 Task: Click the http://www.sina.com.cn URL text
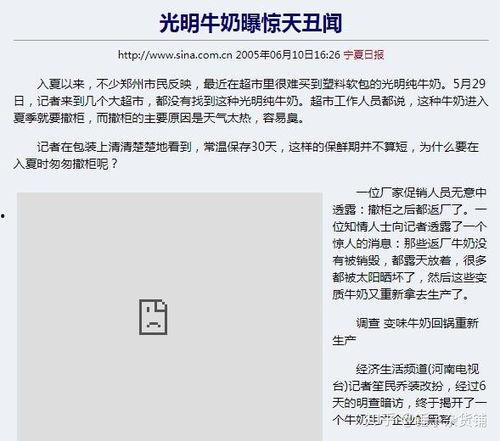pyautogui.click(x=175, y=55)
